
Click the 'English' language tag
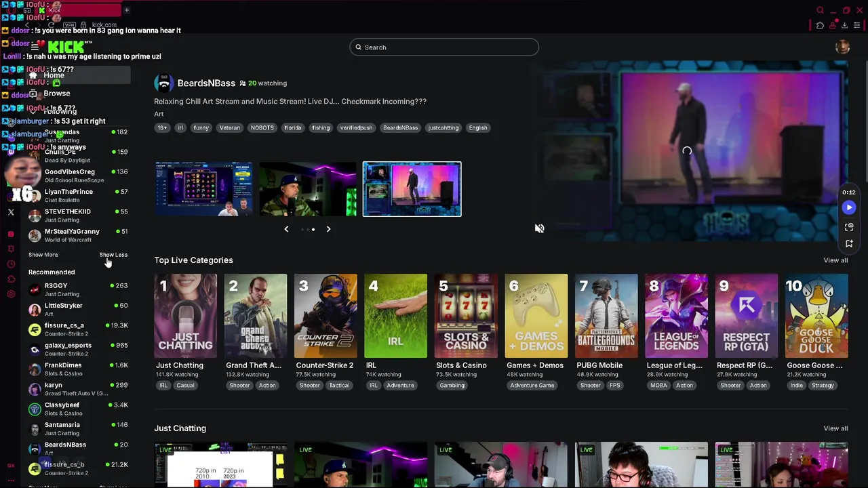(478, 127)
